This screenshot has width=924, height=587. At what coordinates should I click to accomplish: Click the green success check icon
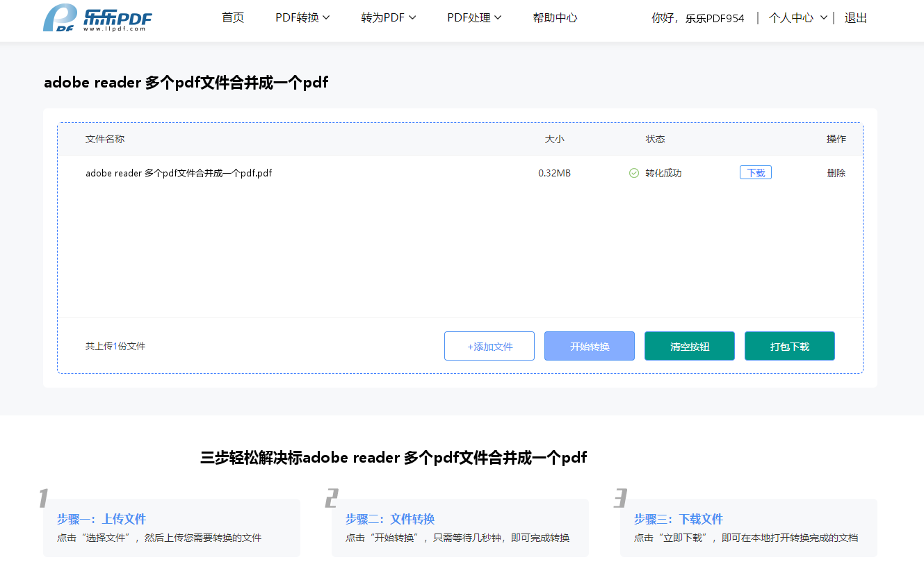[x=633, y=173]
